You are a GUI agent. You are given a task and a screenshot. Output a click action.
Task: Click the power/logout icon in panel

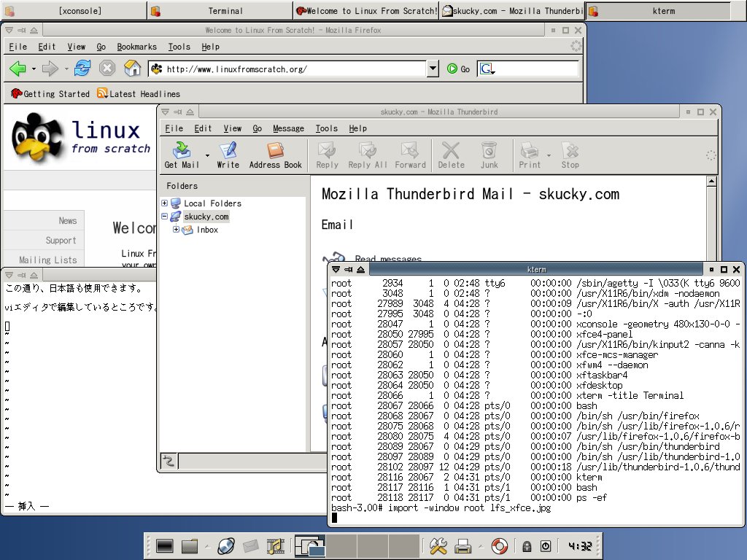[x=546, y=545]
